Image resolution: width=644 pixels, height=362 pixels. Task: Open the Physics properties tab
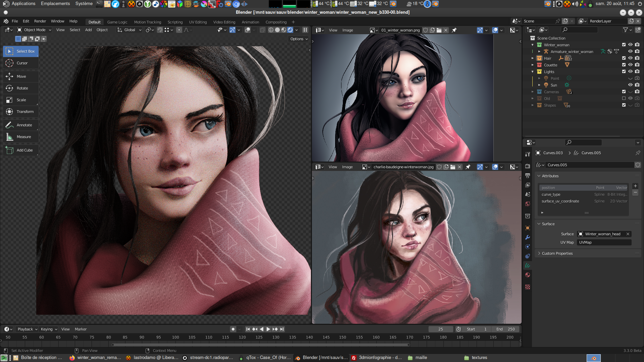528,247
